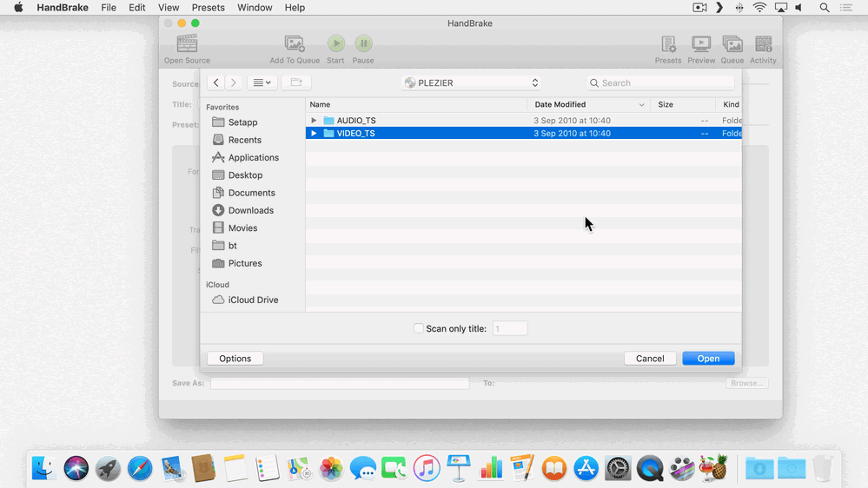The image size is (868, 488).
Task: Click the blue Open button
Action: click(x=708, y=359)
